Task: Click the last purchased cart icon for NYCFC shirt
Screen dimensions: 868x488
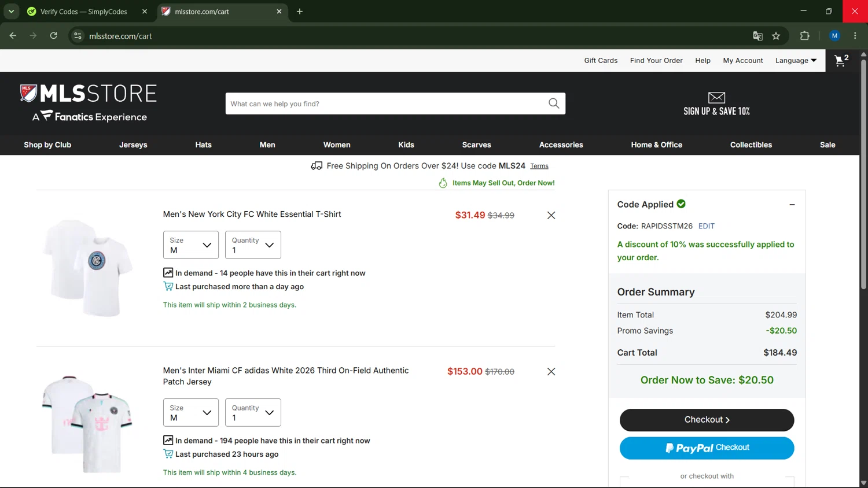Action: coord(168,286)
